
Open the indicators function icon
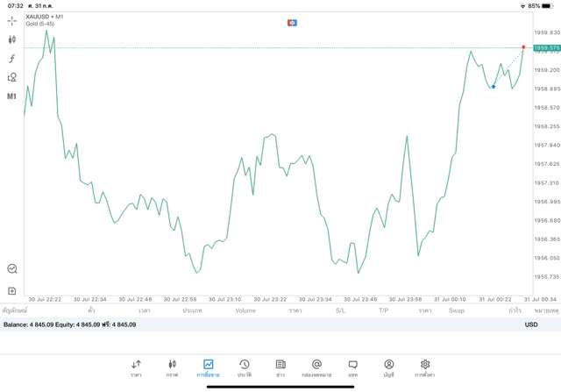(12, 58)
